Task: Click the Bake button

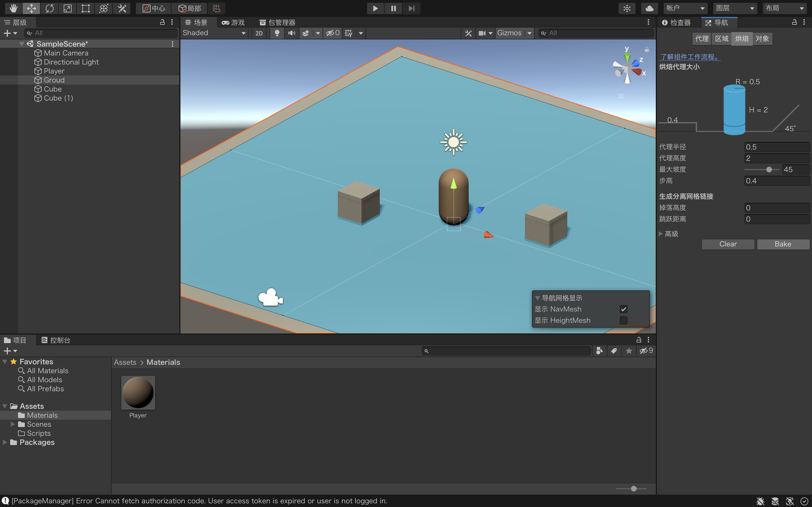Action: coord(783,244)
